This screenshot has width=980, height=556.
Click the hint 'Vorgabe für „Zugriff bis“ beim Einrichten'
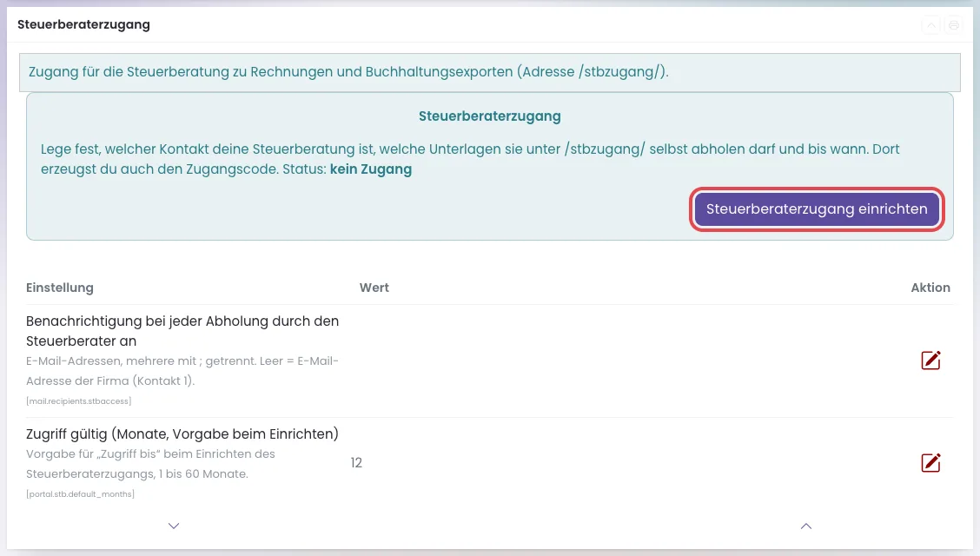coord(150,464)
